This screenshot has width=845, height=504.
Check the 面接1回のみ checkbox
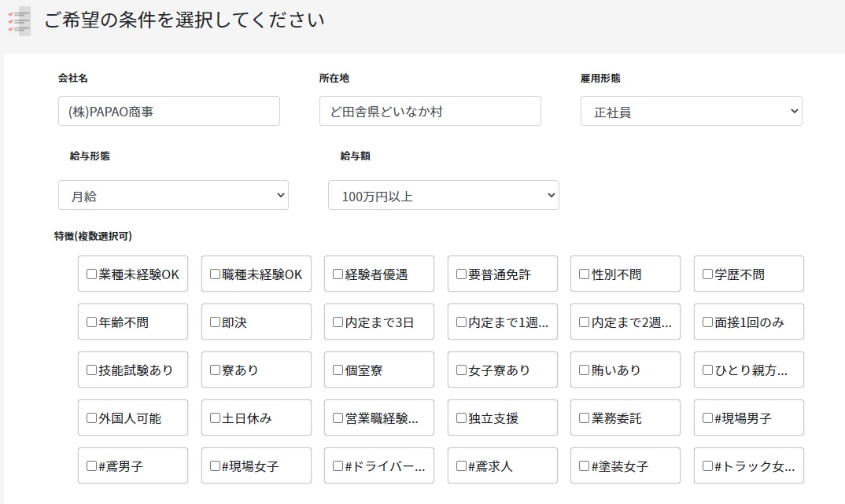(708, 322)
